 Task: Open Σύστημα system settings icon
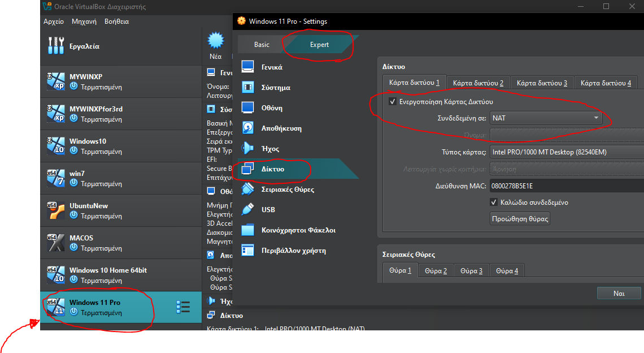[247, 87]
